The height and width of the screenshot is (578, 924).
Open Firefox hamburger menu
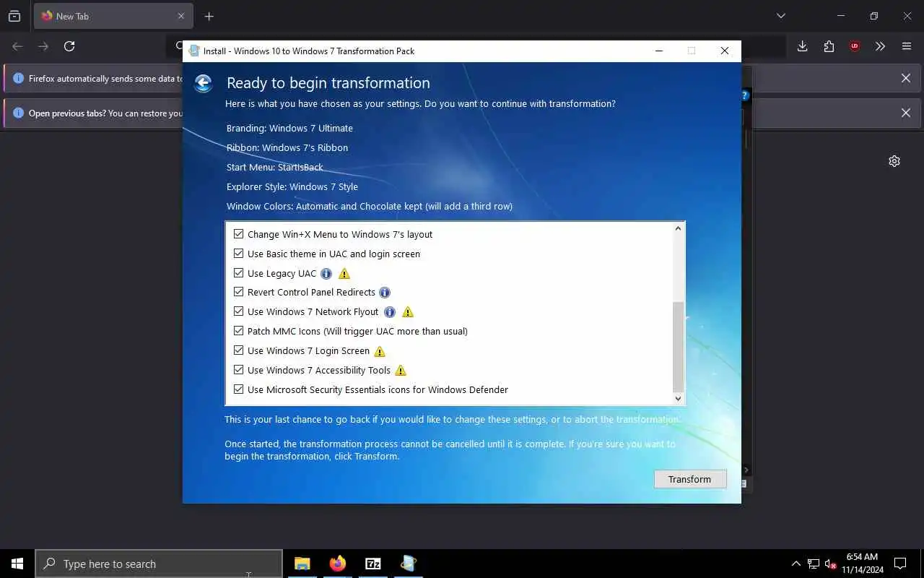[907, 46]
